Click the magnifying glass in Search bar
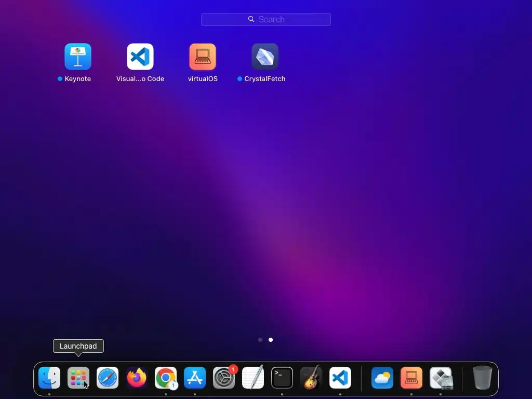Image resolution: width=532 pixels, height=399 pixels. tap(251, 19)
